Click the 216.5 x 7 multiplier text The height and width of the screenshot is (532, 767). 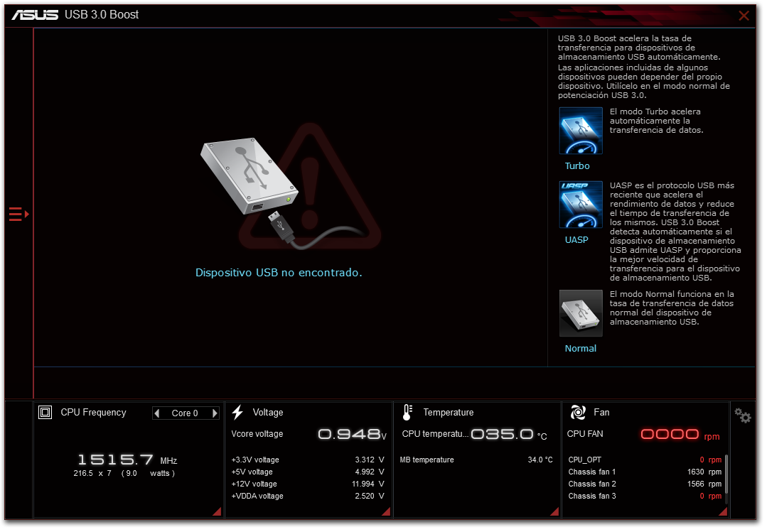pos(92,473)
